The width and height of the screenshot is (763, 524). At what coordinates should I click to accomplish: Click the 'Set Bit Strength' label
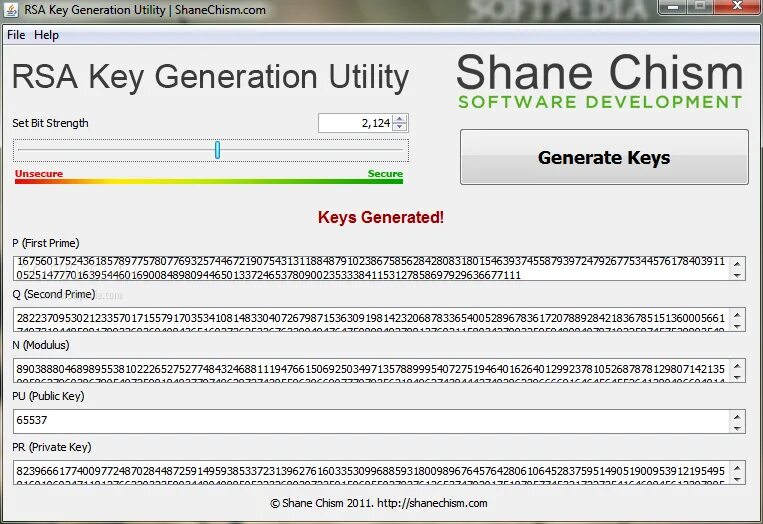click(50, 123)
